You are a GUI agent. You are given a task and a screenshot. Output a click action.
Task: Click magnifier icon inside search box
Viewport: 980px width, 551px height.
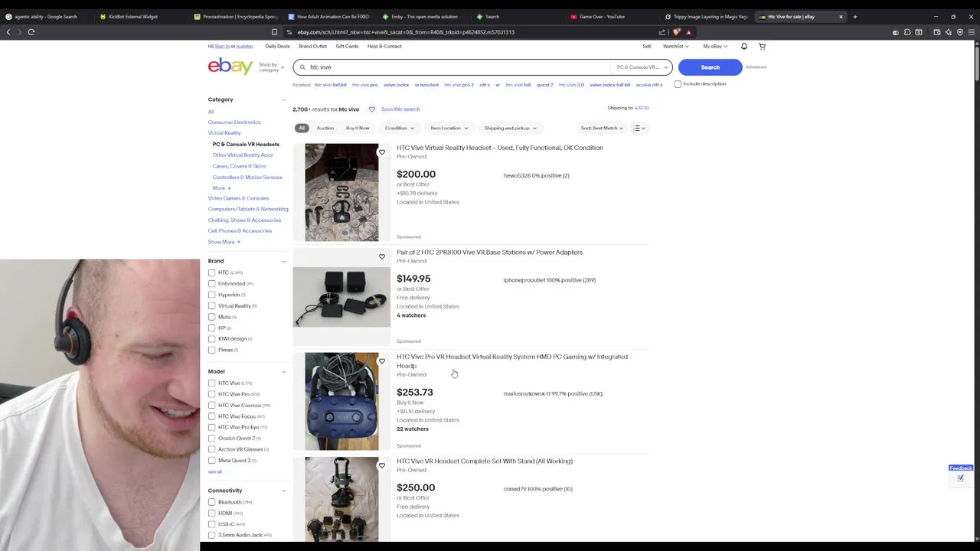click(x=302, y=67)
